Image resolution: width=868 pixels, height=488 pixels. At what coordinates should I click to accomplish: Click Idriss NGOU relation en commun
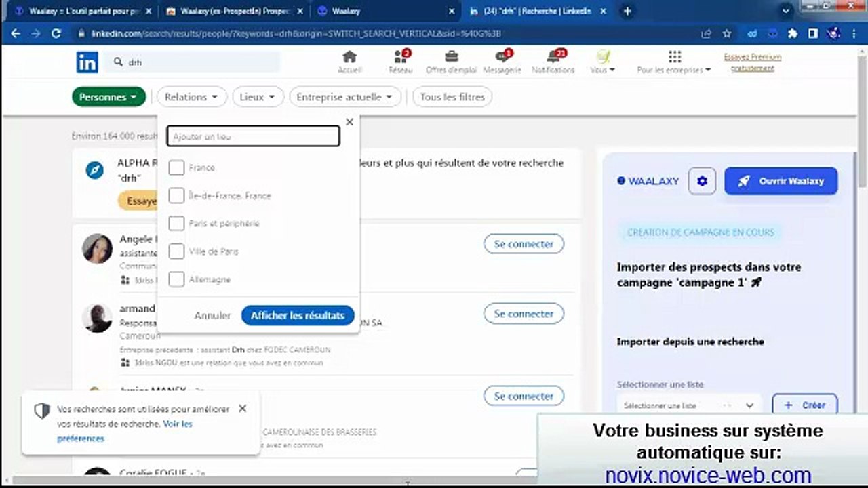click(x=227, y=363)
